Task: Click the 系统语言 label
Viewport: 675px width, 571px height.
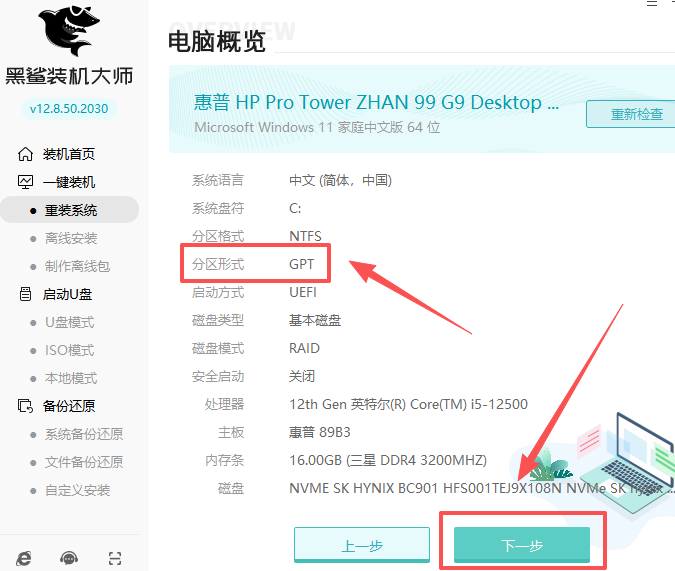Action: tap(218, 180)
